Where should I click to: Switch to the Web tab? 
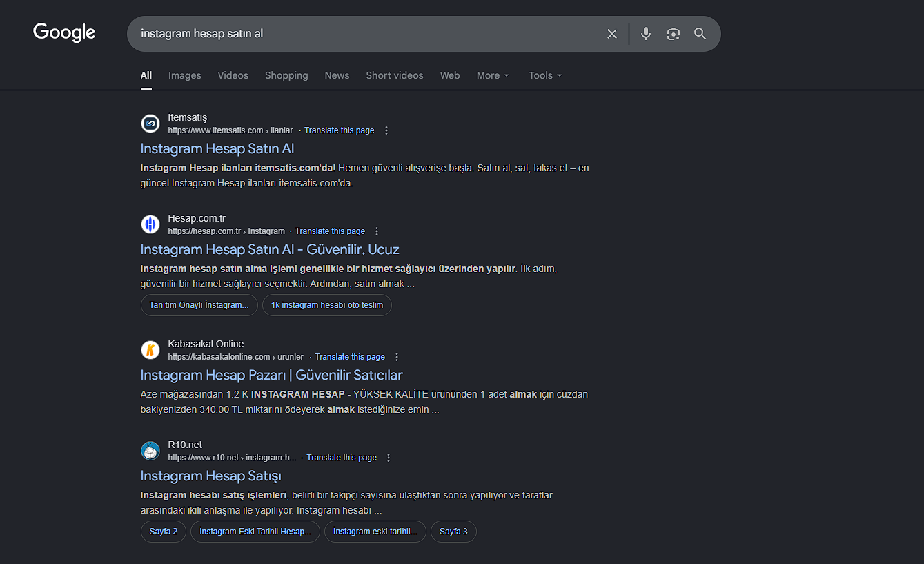click(450, 75)
